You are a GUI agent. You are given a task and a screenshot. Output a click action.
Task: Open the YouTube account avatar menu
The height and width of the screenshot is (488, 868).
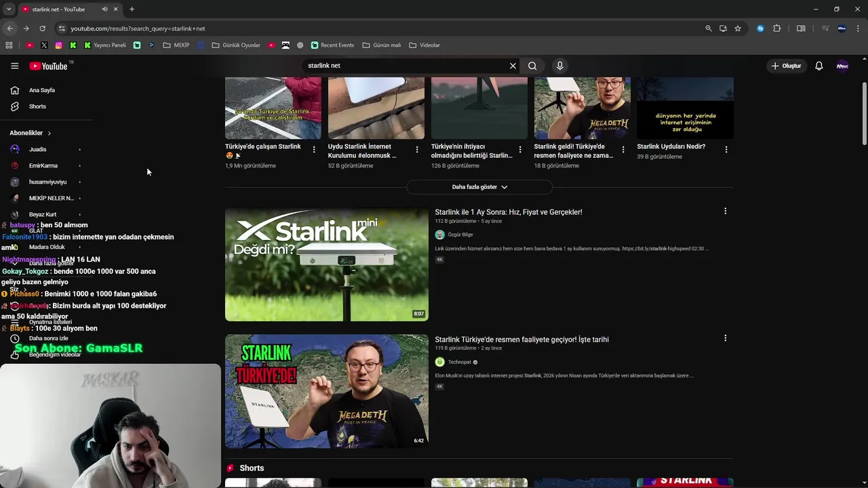pos(842,66)
